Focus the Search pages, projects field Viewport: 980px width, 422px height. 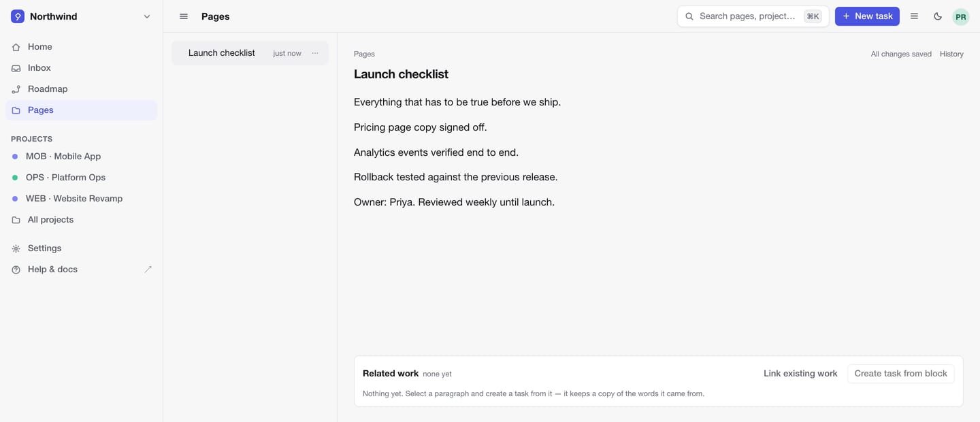753,16
